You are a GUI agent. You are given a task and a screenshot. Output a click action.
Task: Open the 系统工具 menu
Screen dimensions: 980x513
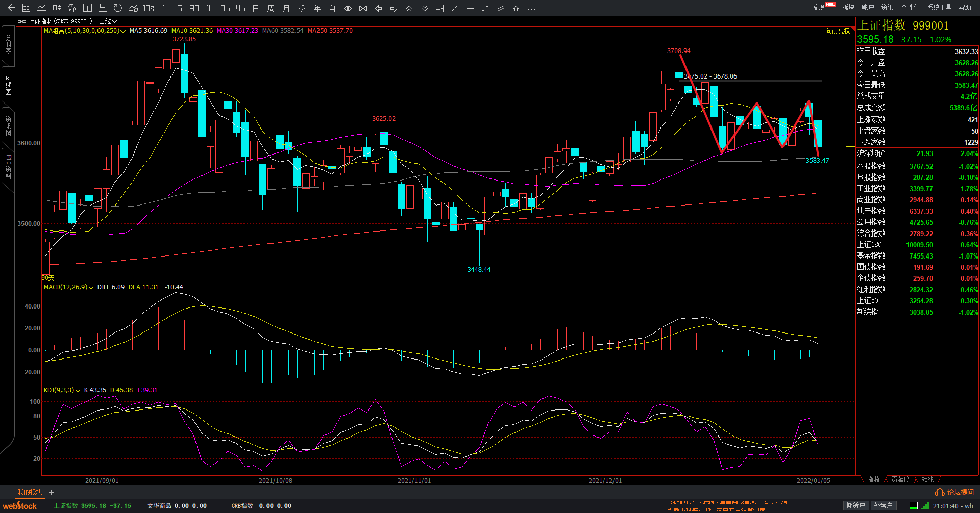point(939,7)
